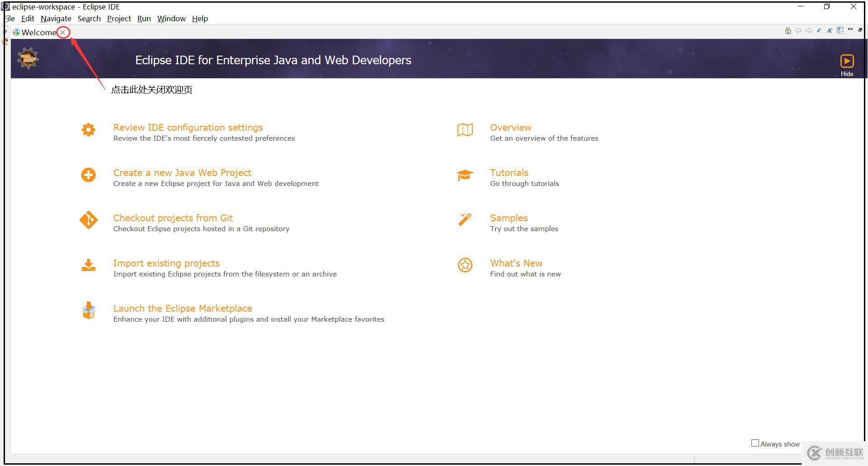Viewport: 868px width, 466px height.
Task: Enable the Always show checkbox
Action: pos(755,443)
